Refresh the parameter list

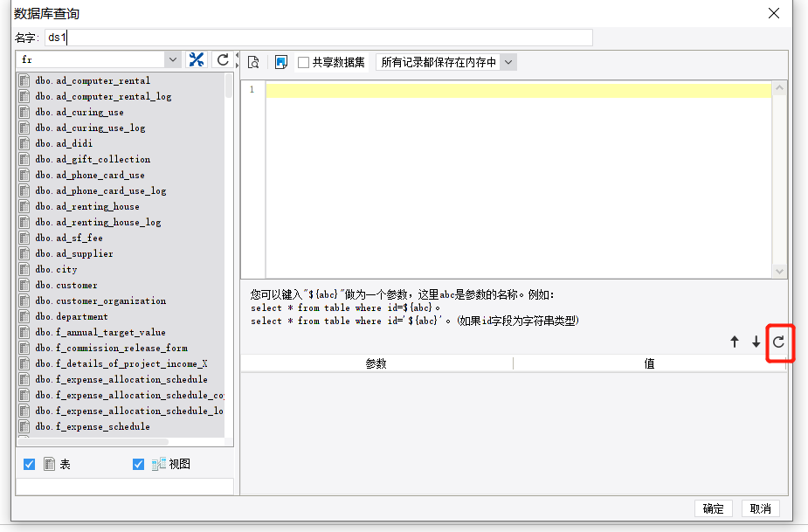[778, 342]
